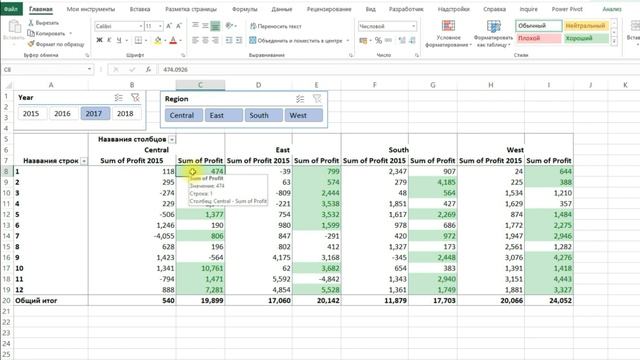Toggle Wrap Text (Переносить текст)

coord(276,26)
